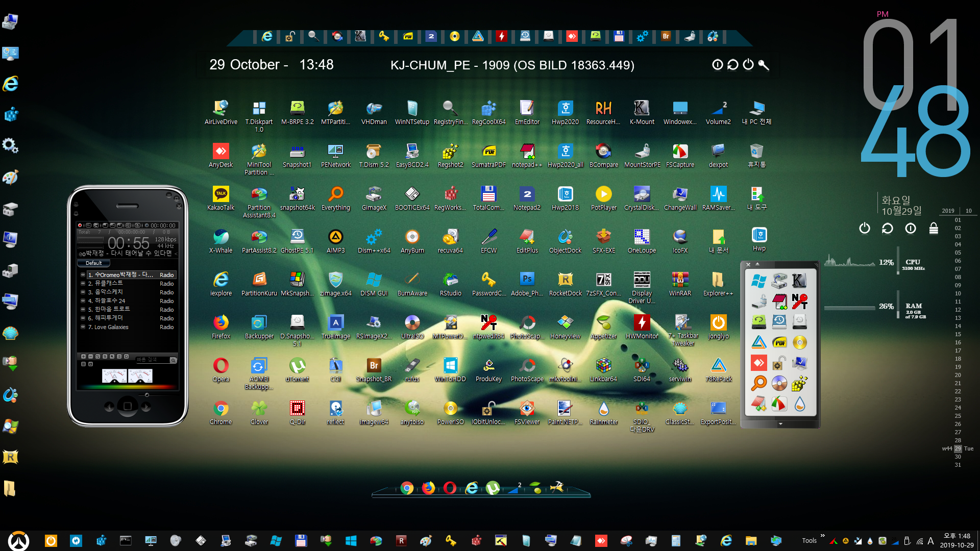Viewport: 980px width, 551px height.
Task: Expand the Tools toolbar chevron on the taskbar
Action: pyautogui.click(x=822, y=536)
